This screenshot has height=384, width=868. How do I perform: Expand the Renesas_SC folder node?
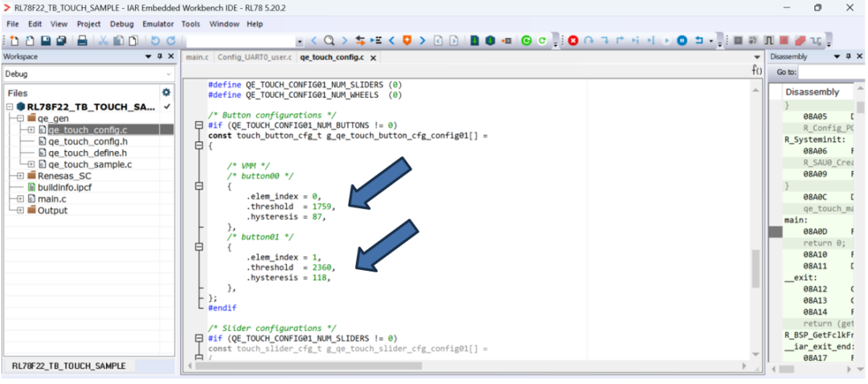(x=20, y=176)
